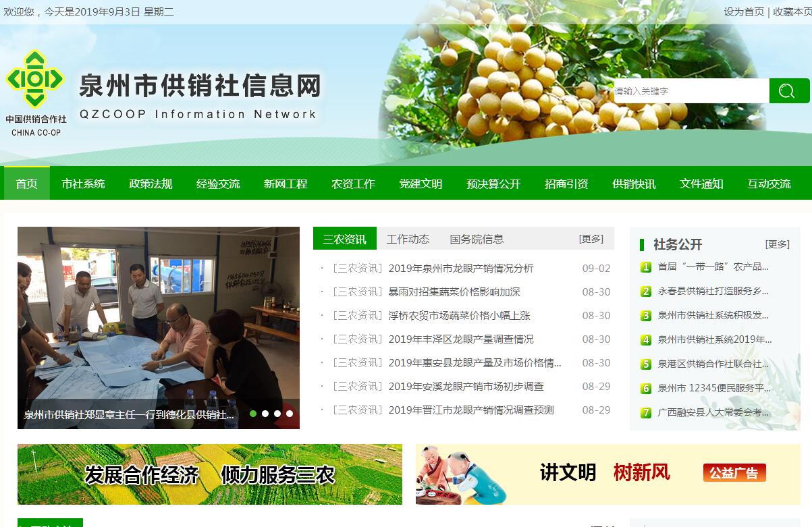Viewport: 812px width, 527px height.
Task: Click the number 2 badge in 社务公开
Action: pos(646,291)
